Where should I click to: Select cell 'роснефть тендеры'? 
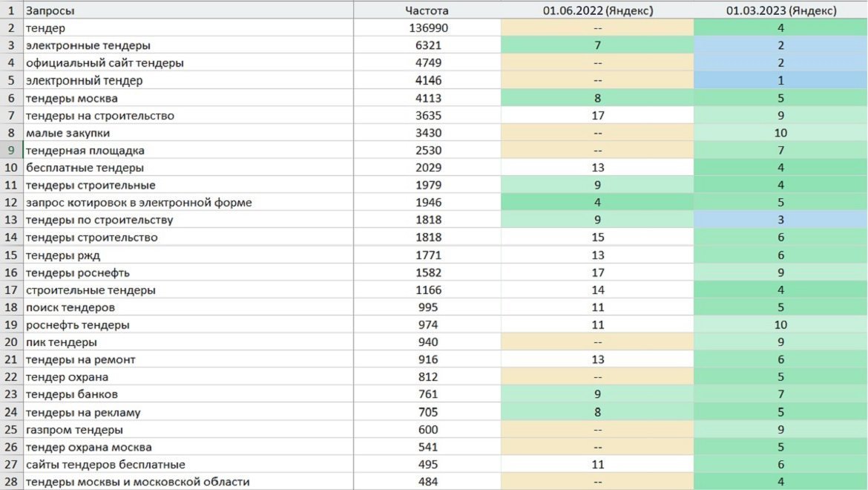pos(188,324)
